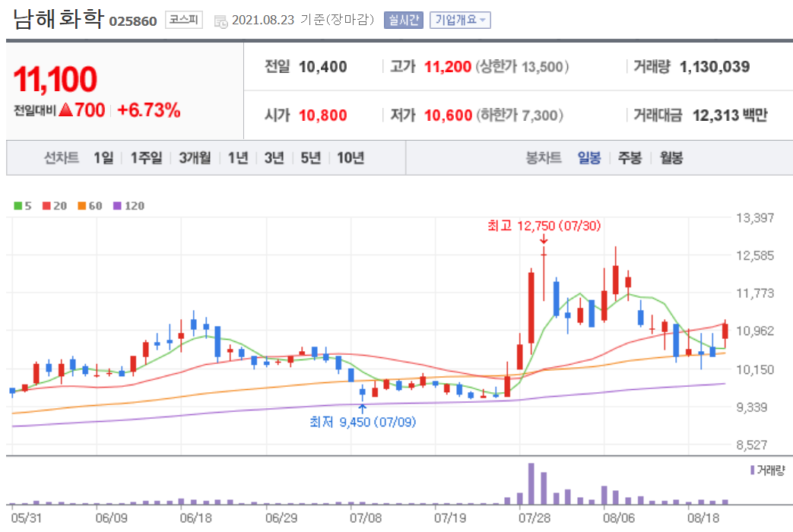This screenshot has height=532, width=793.
Task: Click the red 20-day moving average swatch
Action: click(x=46, y=206)
